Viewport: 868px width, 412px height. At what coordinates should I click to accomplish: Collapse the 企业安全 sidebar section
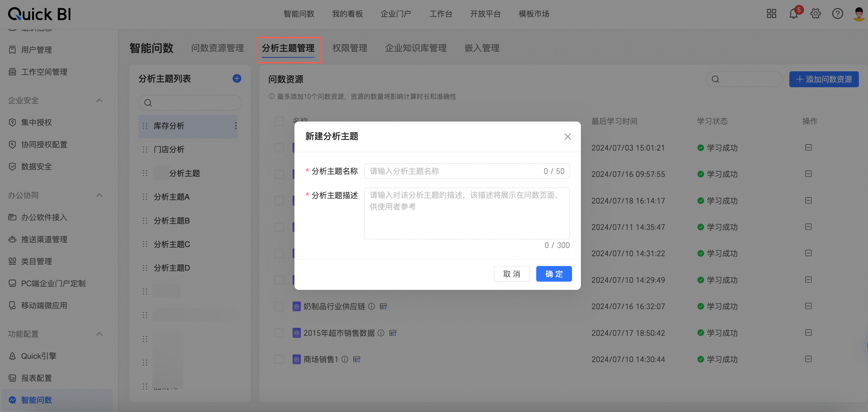coord(99,100)
